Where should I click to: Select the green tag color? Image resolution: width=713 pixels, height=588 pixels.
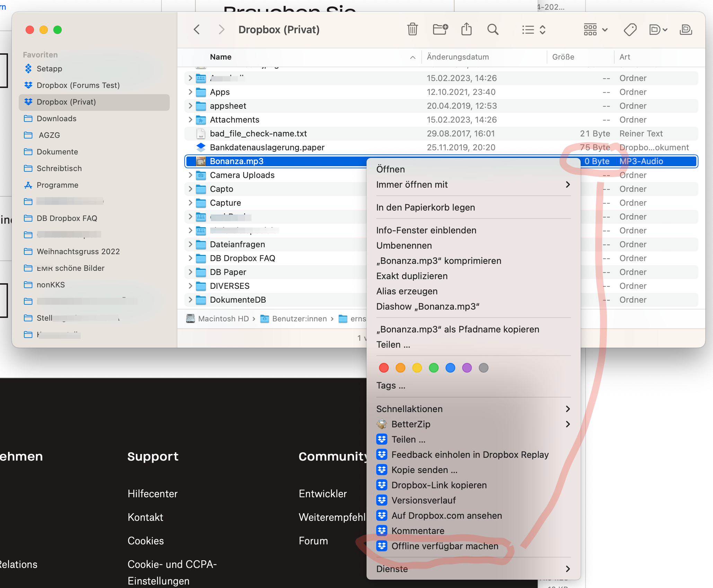[434, 368]
